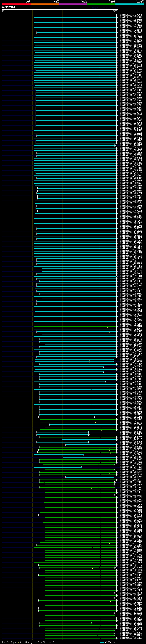146x644 pixels.
Task: Open the UniRef100_B163K2 hit link
Action: click(131, 638)
